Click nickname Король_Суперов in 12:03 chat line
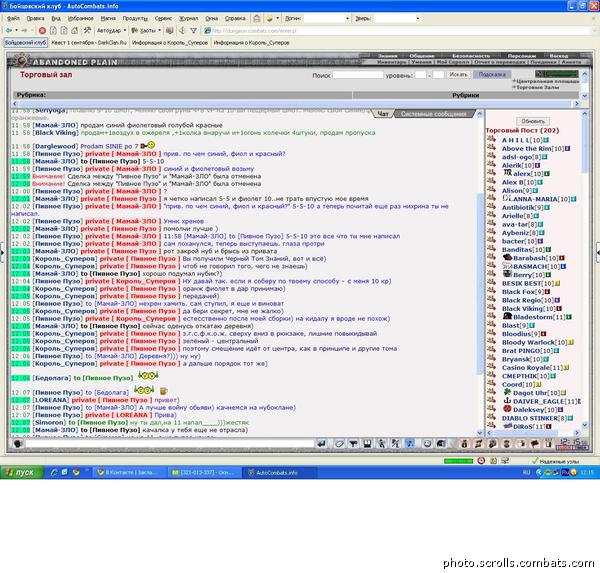The width and height of the screenshot is (600, 573). tap(65, 259)
